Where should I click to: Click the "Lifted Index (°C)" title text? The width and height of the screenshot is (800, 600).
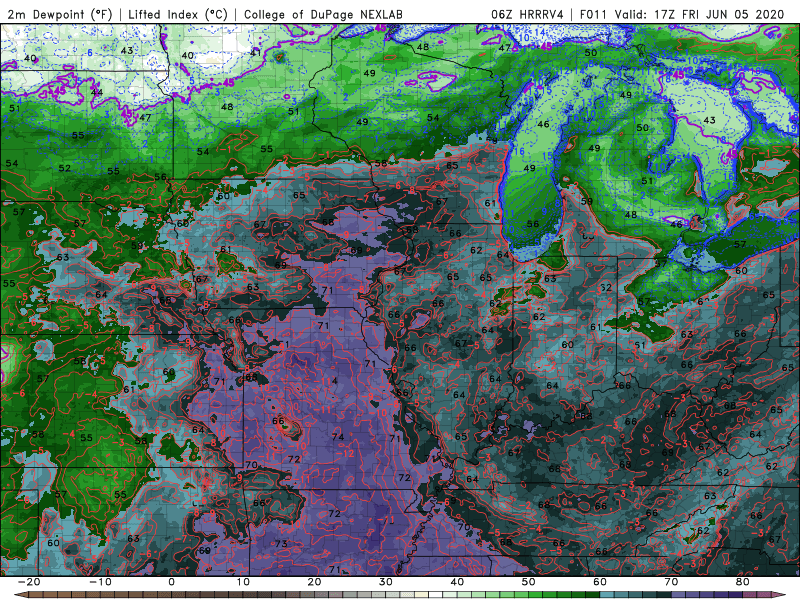click(178, 15)
